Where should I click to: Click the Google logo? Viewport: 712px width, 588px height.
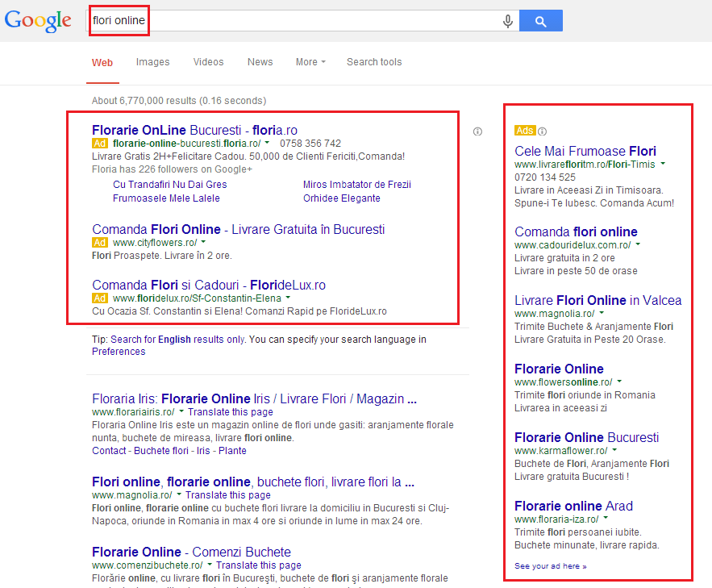tap(38, 21)
